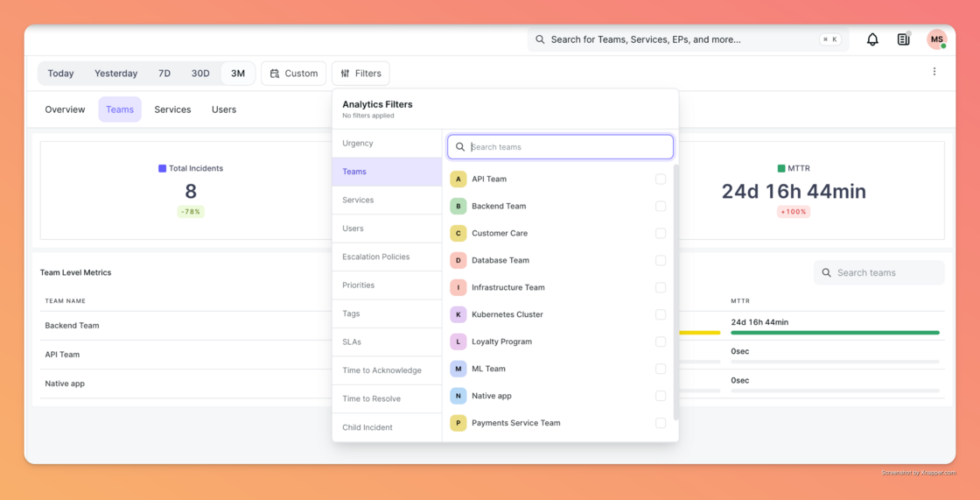
Task: Check the ML Team checkbox
Action: coord(661,369)
